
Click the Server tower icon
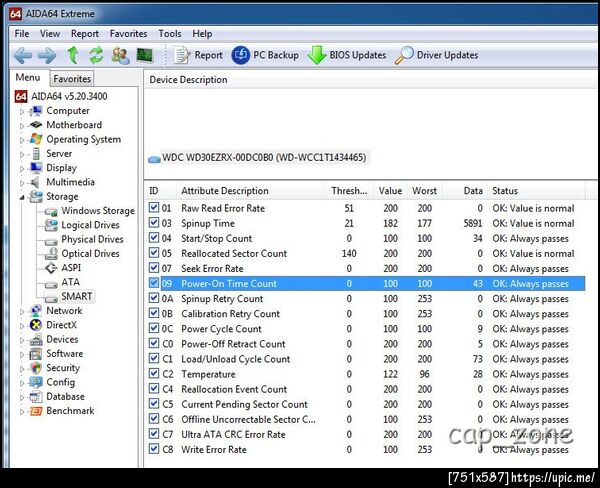[36, 153]
